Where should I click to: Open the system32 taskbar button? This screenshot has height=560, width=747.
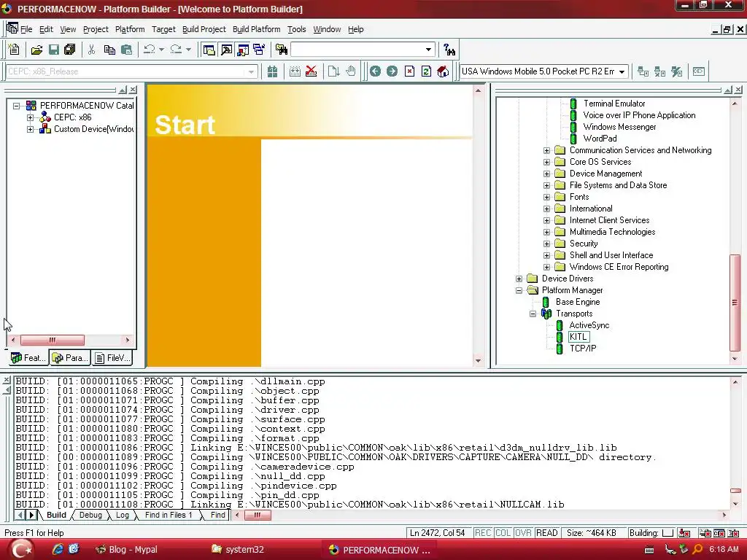click(x=237, y=550)
